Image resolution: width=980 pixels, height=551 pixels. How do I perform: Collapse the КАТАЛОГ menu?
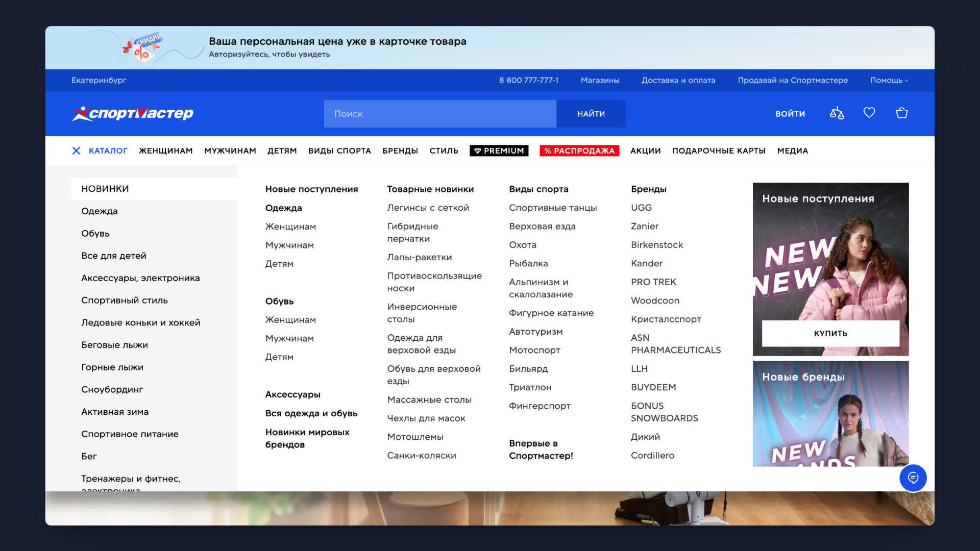[108, 151]
